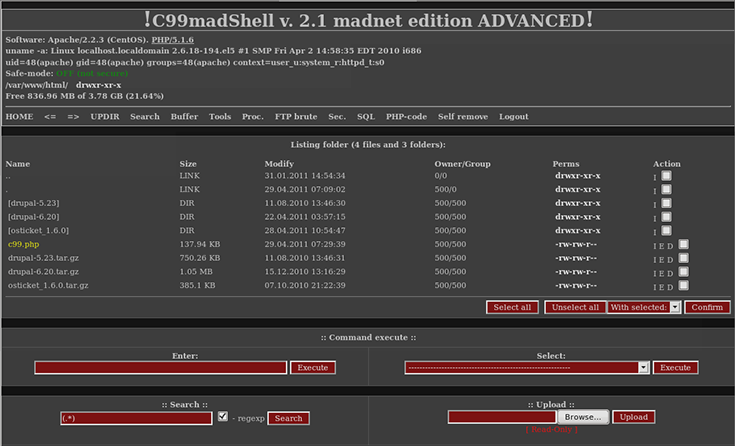Check the box for c99.php
Screen dimensions: 735x446
point(684,244)
